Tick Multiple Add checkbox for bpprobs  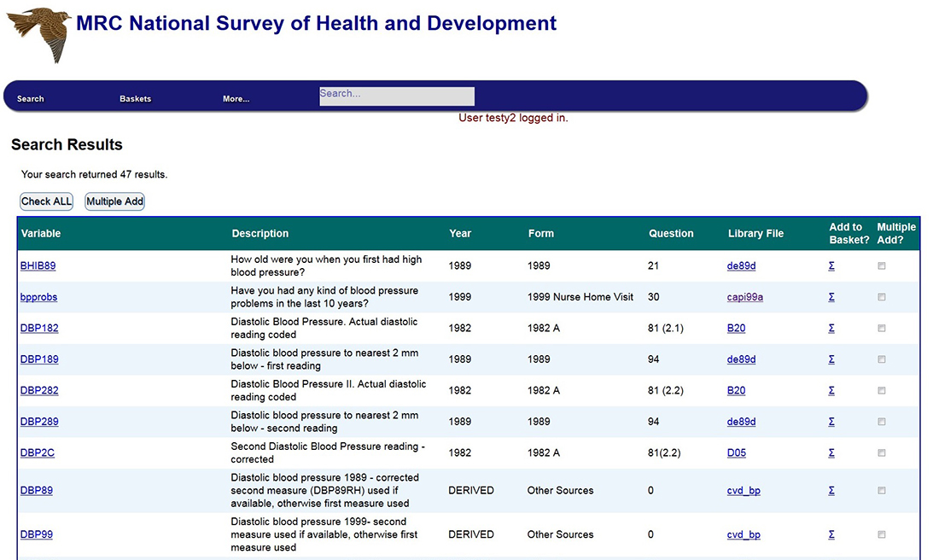(882, 297)
